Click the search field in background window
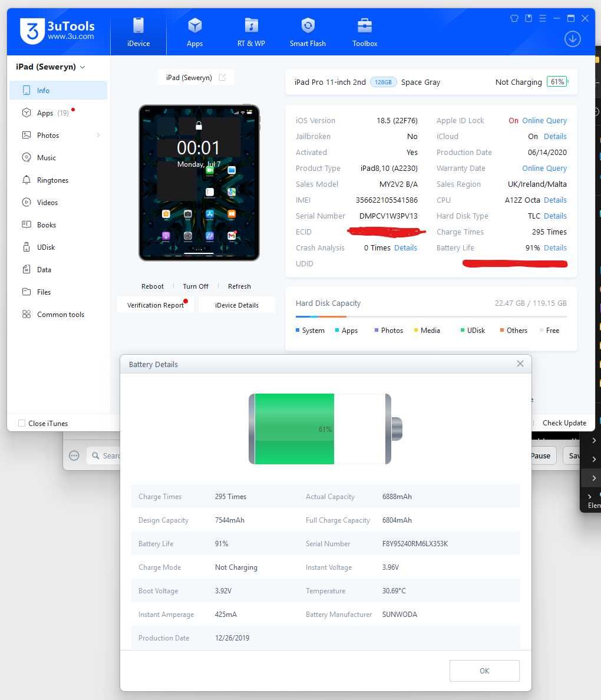 [x=104, y=455]
